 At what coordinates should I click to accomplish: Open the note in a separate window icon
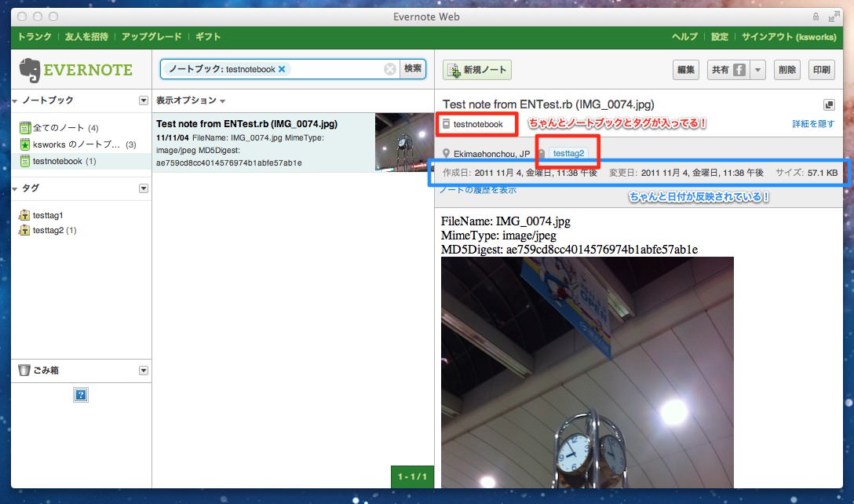click(x=829, y=104)
